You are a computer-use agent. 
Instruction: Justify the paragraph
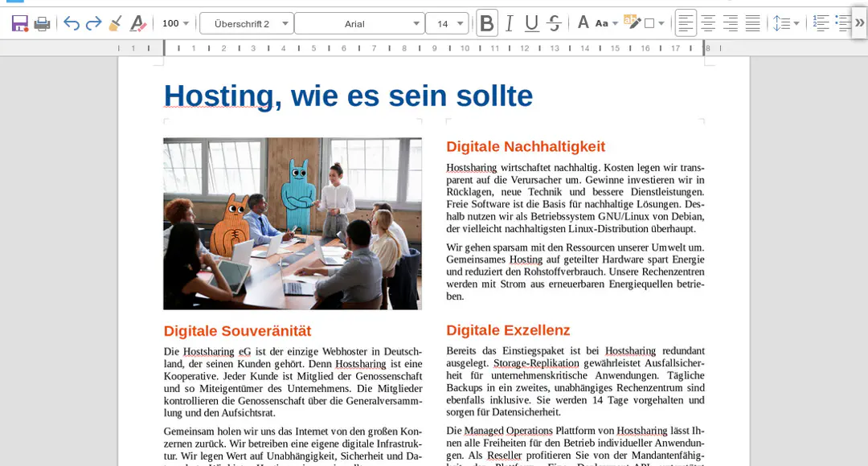(752, 23)
